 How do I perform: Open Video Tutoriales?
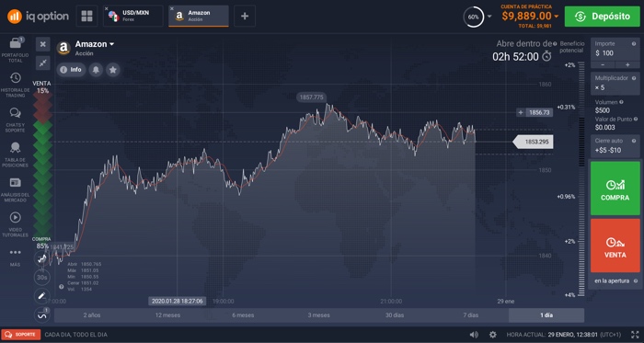(16, 224)
